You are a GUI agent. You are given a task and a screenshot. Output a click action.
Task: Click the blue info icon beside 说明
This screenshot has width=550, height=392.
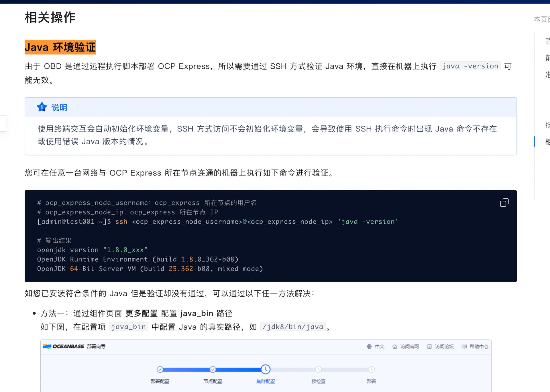coord(42,107)
